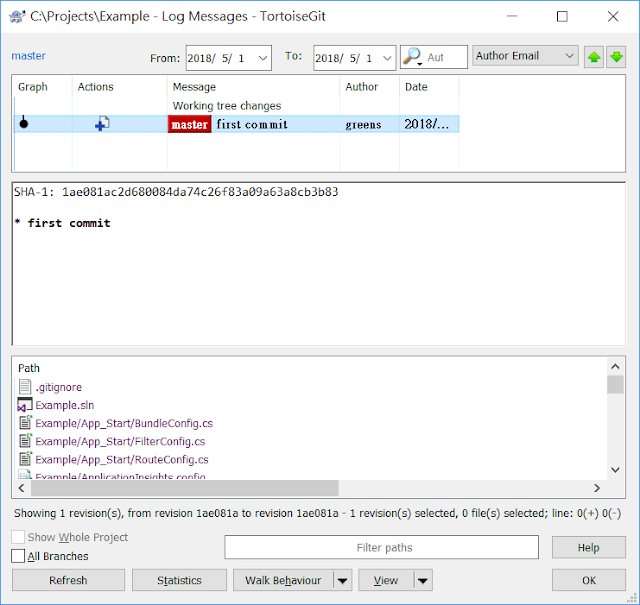Viewport: 640px width, 605px height.
Task: Click the author cell 'greens'
Action: (363, 124)
